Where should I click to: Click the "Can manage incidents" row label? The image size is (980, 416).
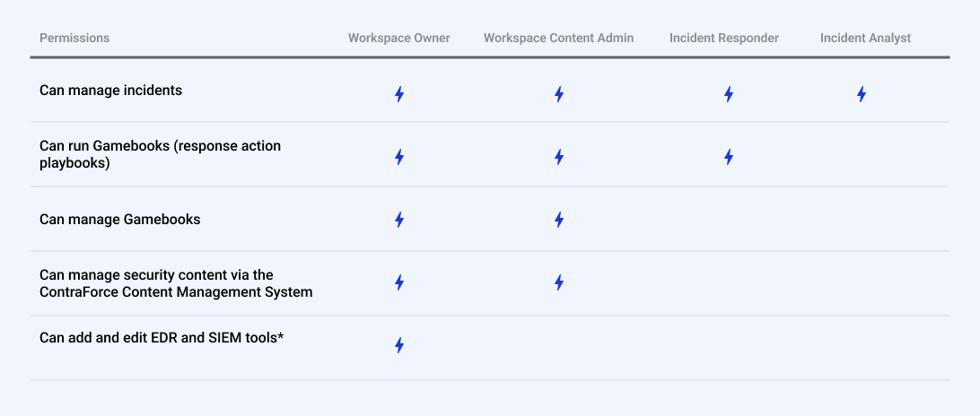point(111,91)
